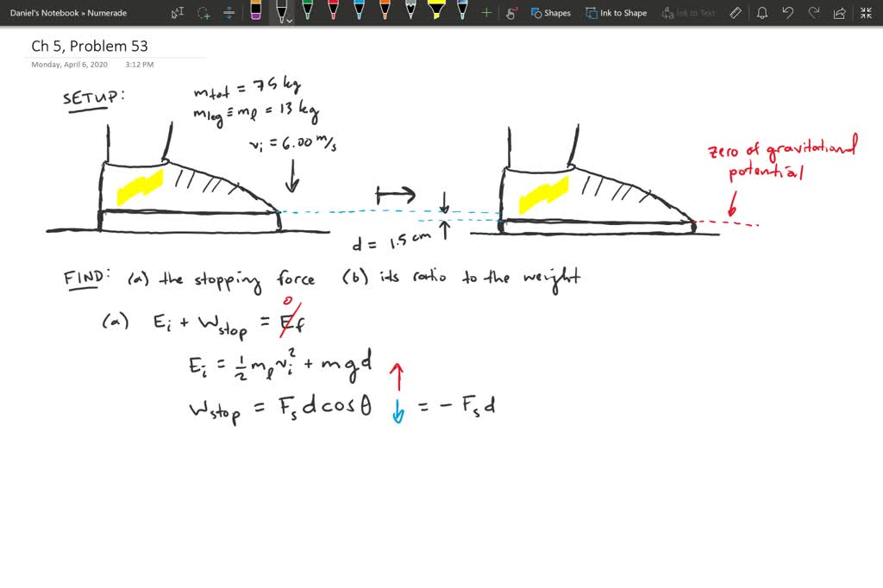Redo the last undone action
The image size is (883, 588).
pyautogui.click(x=812, y=13)
